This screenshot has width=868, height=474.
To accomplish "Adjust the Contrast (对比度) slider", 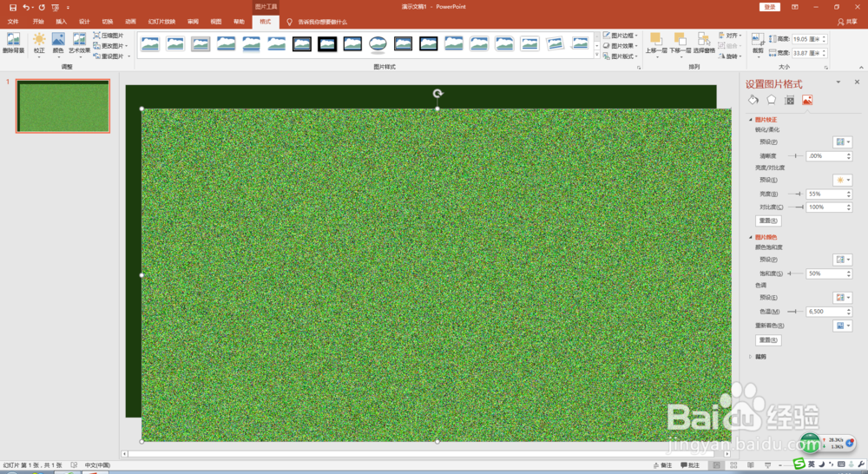I will click(795, 207).
